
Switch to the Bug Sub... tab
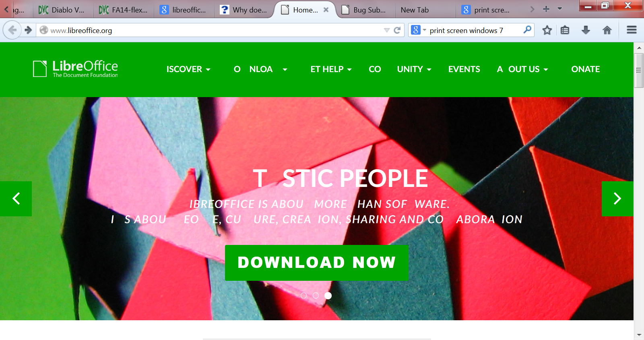[x=364, y=10]
